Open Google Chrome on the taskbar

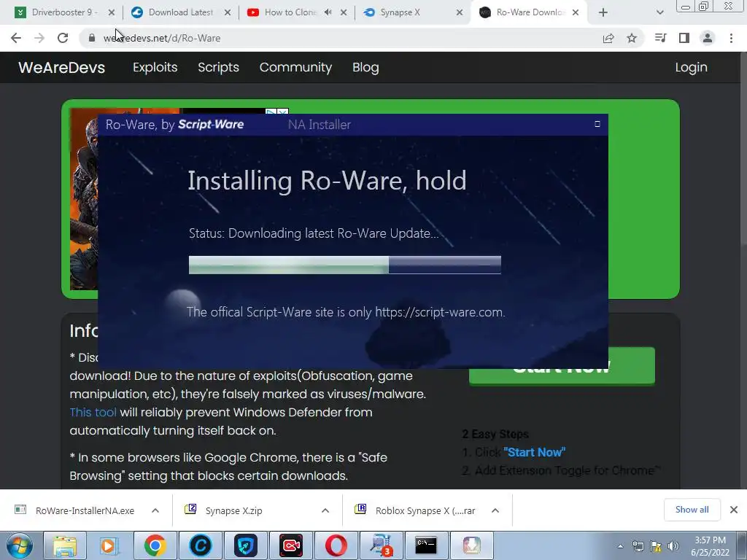click(x=155, y=545)
